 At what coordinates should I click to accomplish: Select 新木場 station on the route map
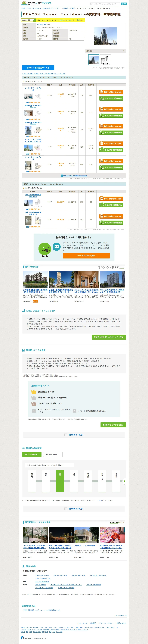pyautogui.click(x=32, y=481)
